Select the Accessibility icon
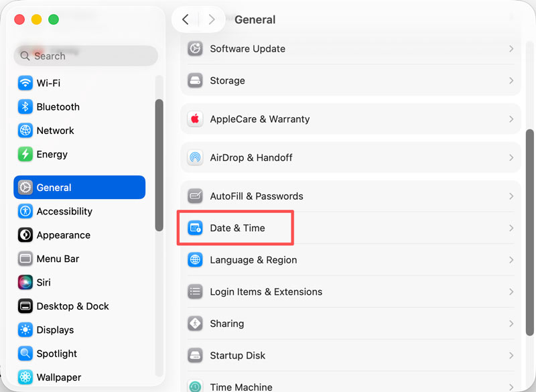Screen dimensions: 536x392 [x=25, y=211]
